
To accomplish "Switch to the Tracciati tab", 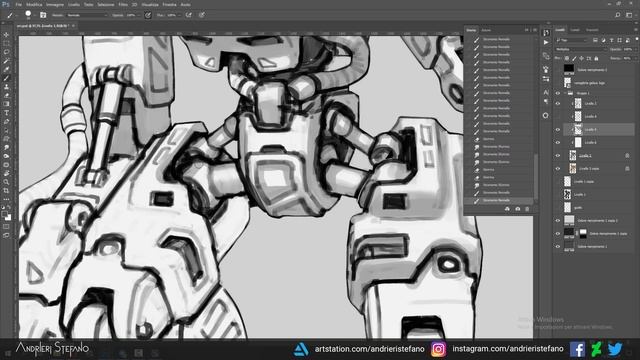I will pyautogui.click(x=592, y=30).
